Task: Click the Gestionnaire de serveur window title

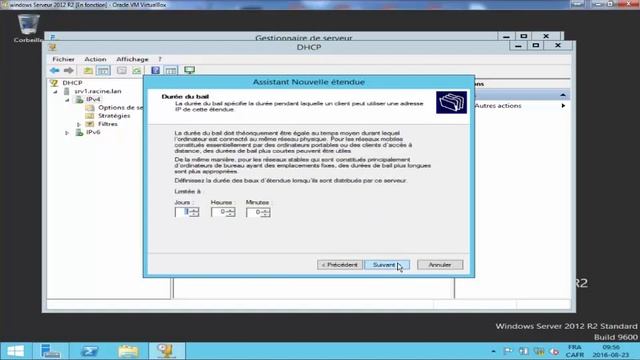Action: coord(303,38)
